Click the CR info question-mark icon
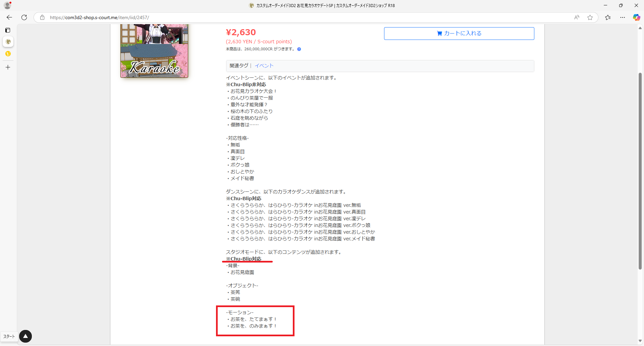 299,49
